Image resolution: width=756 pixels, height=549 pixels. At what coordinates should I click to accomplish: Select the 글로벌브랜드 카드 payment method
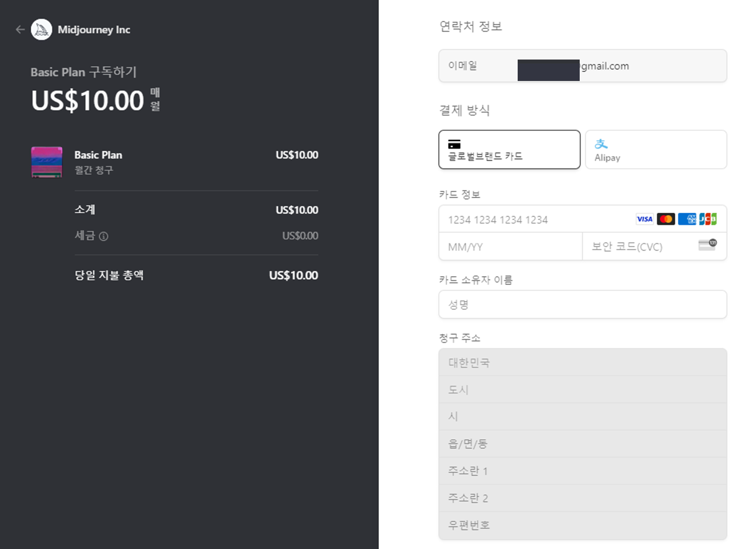tap(509, 149)
